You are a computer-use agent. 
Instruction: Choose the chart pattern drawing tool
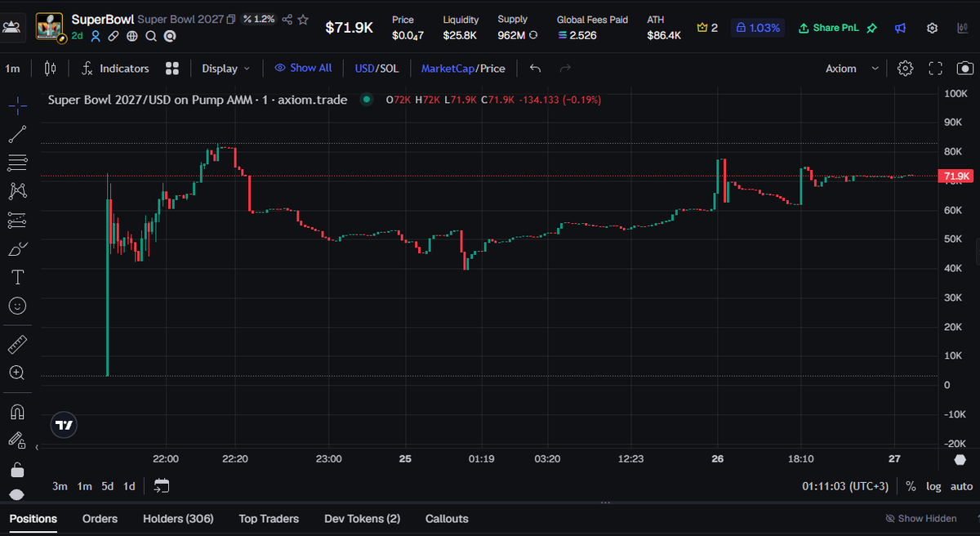click(17, 191)
